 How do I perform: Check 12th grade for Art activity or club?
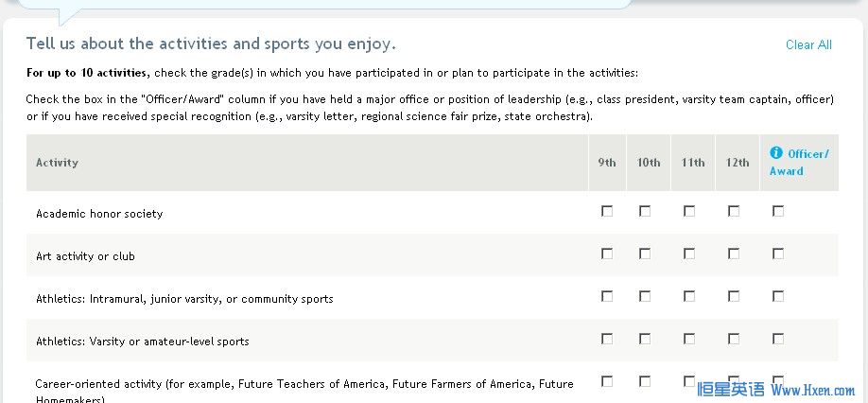[734, 254]
